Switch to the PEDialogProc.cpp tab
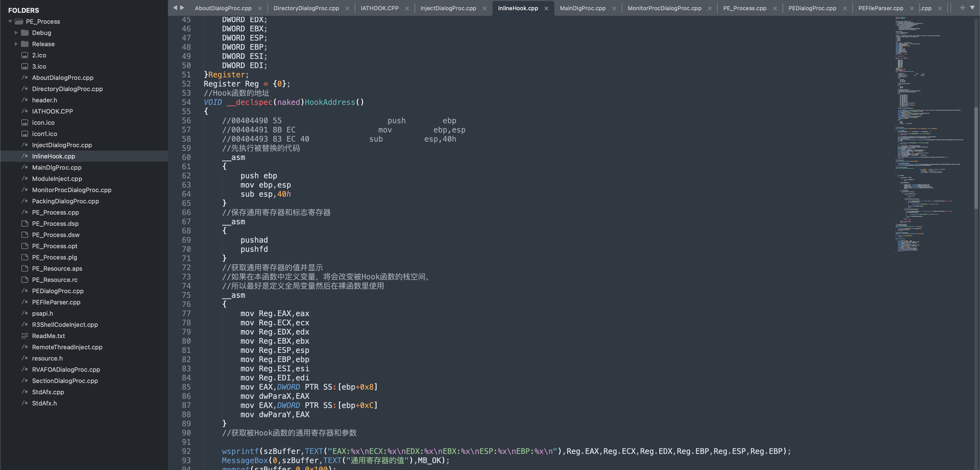The height and width of the screenshot is (470, 980). tap(812, 8)
